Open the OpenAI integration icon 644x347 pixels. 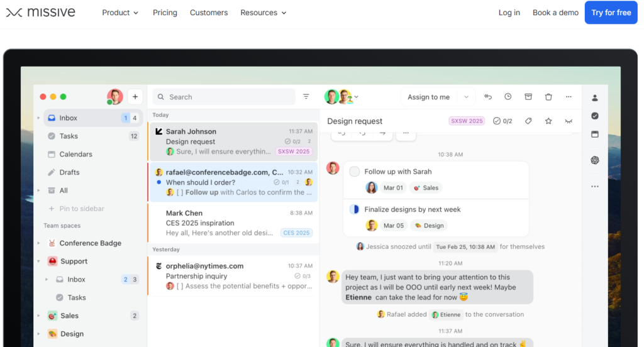595,160
